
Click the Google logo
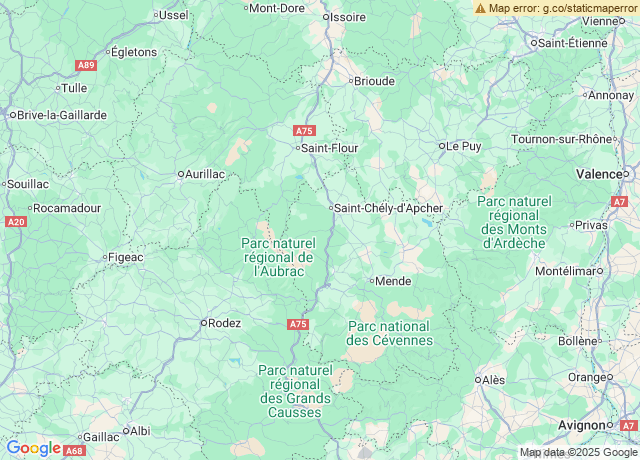click(33, 449)
